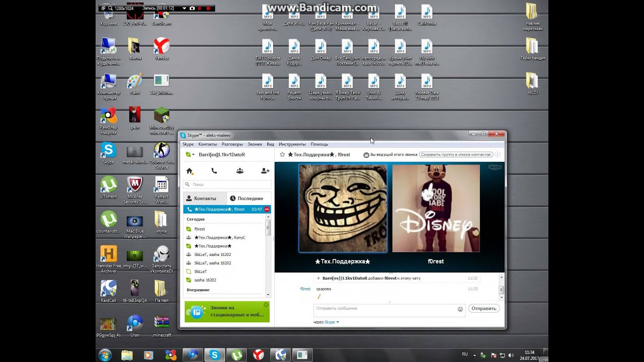This screenshot has height=362, width=644.
Task: Click the Отправить button
Action: click(x=484, y=308)
